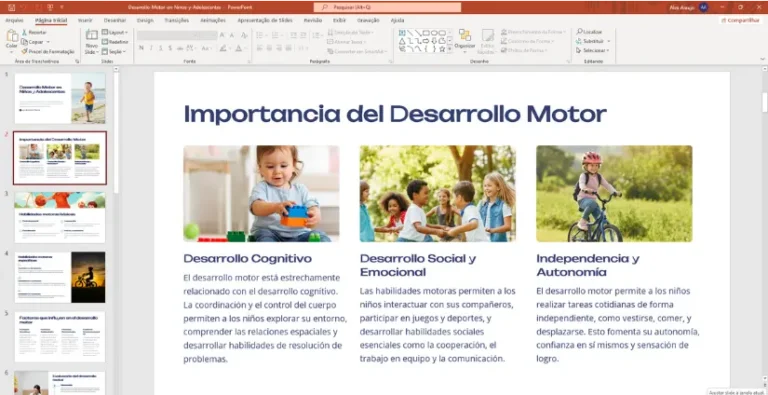Select the triangle shape in shapes gallery

[402, 41]
